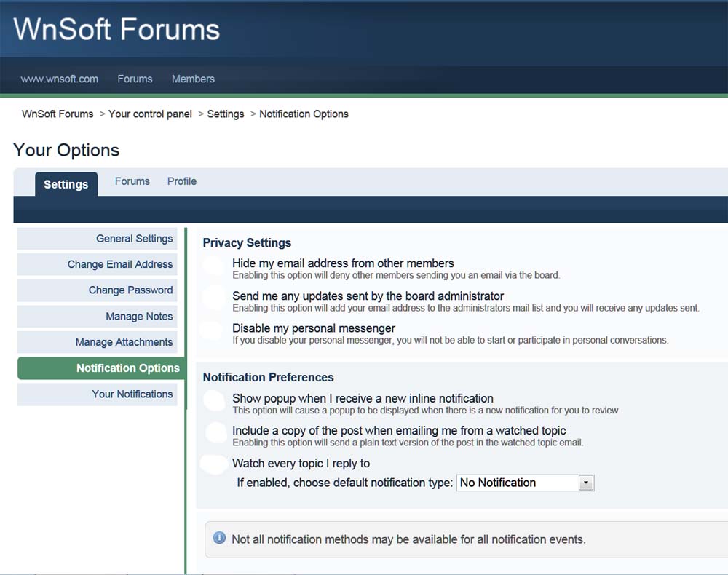Switch to the Profile tab
This screenshot has width=728, height=575.
182,181
